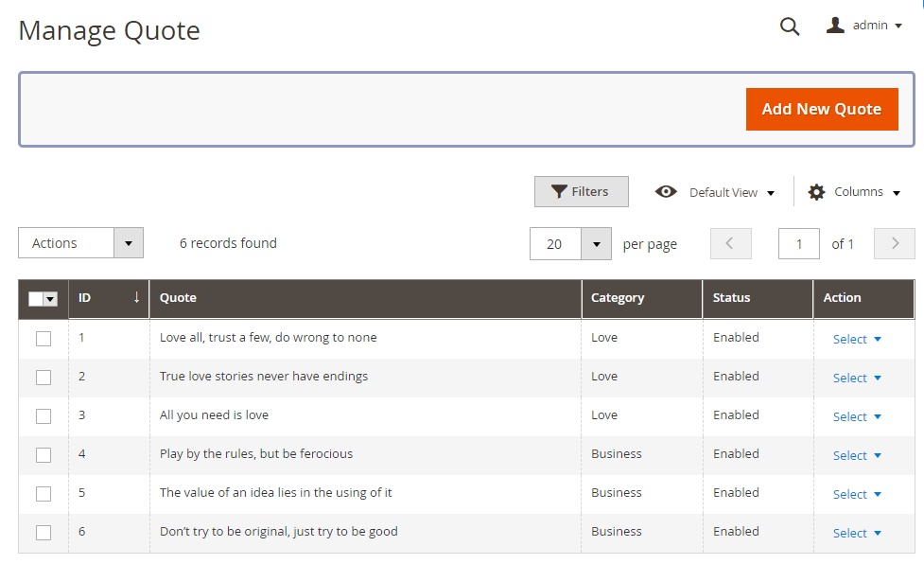Check the box for quote ID 1
Screen dimensions: 924x564
point(44,339)
